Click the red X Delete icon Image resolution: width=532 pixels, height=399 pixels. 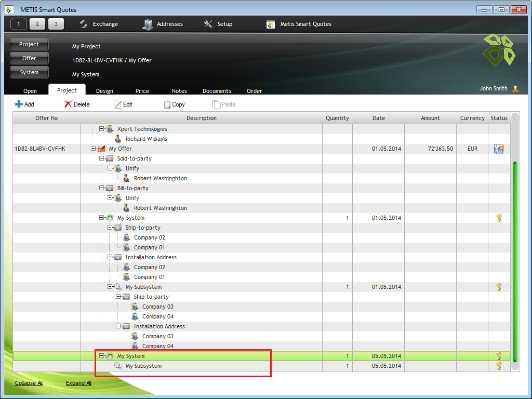point(68,104)
